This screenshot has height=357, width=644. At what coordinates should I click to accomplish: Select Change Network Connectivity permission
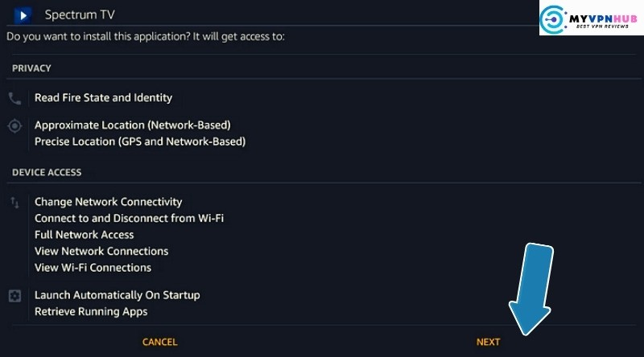(108, 202)
